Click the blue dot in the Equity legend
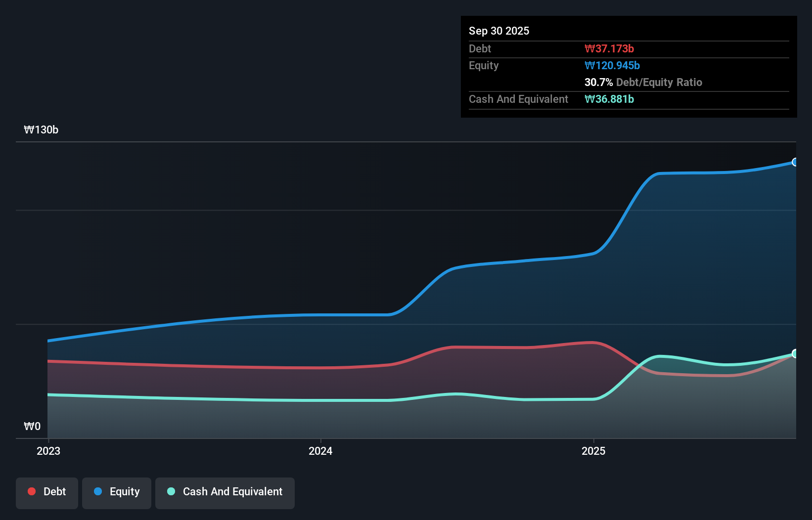The image size is (812, 520). click(97, 491)
